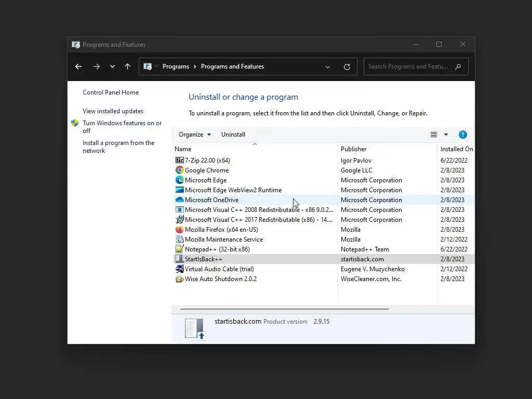The width and height of the screenshot is (532, 399).
Task: Click the forward navigation arrow
Action: pyautogui.click(x=96, y=66)
